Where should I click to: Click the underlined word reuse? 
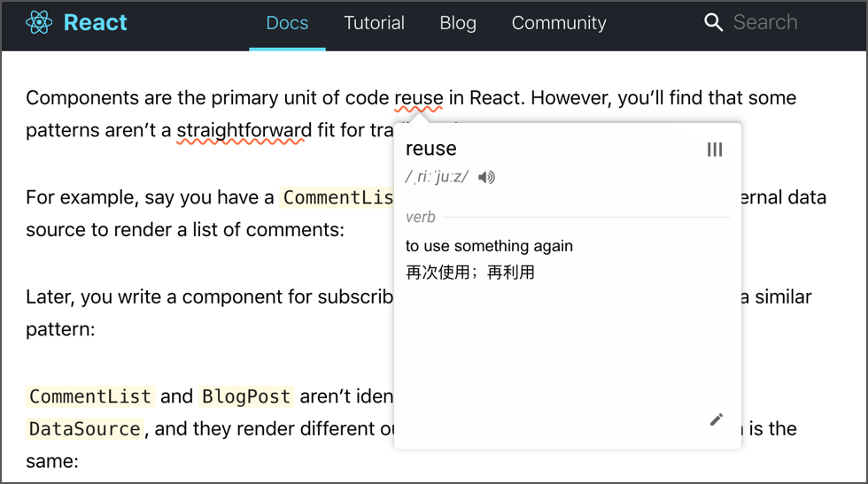(x=418, y=98)
